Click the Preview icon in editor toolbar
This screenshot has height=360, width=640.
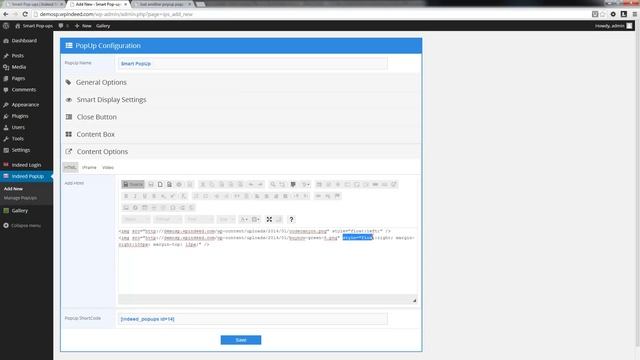[169, 184]
